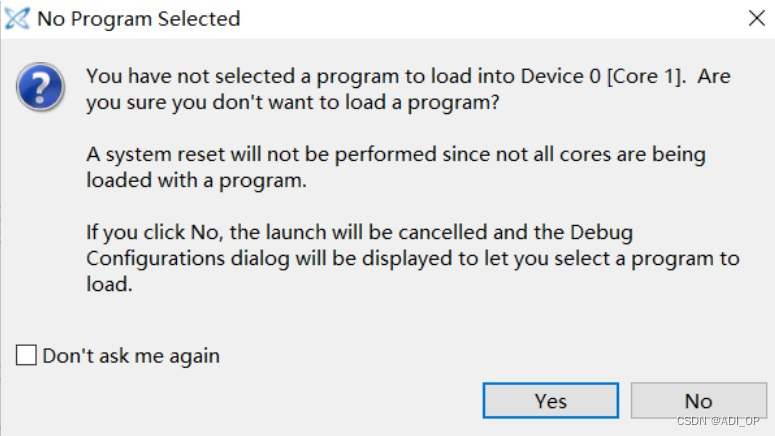Viewport: 775px width, 436px height.
Task: Click the line "you sure you don't want to load a program?"
Action: pyautogui.click(x=293, y=102)
